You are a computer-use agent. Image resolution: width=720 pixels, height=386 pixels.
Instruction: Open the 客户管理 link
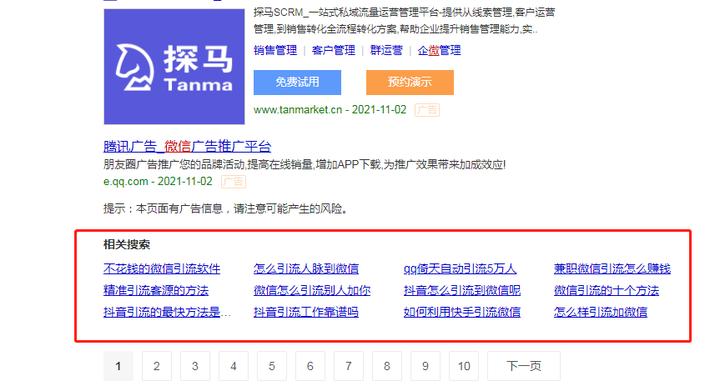(x=333, y=50)
